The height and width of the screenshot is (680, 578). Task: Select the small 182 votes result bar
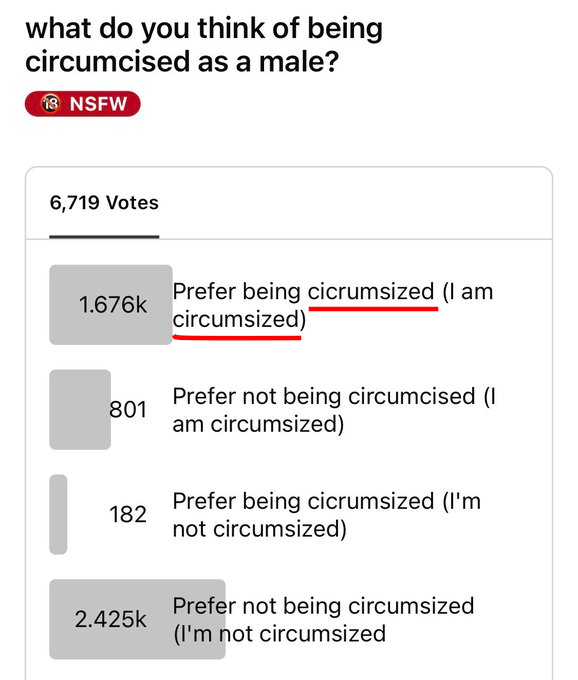[58, 514]
